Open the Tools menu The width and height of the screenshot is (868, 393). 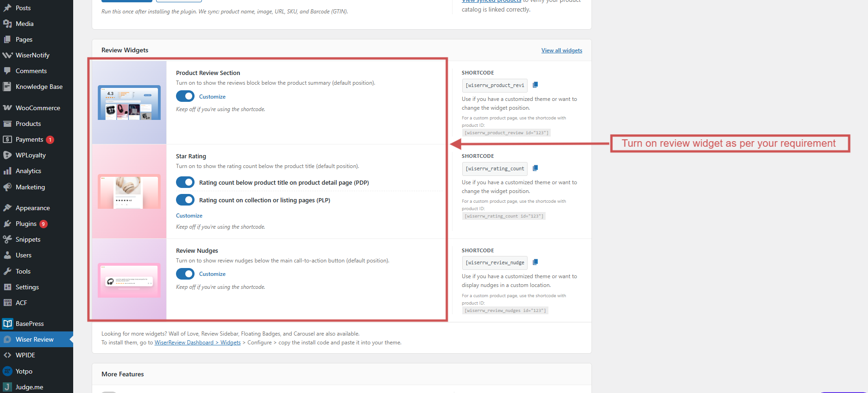37,271
